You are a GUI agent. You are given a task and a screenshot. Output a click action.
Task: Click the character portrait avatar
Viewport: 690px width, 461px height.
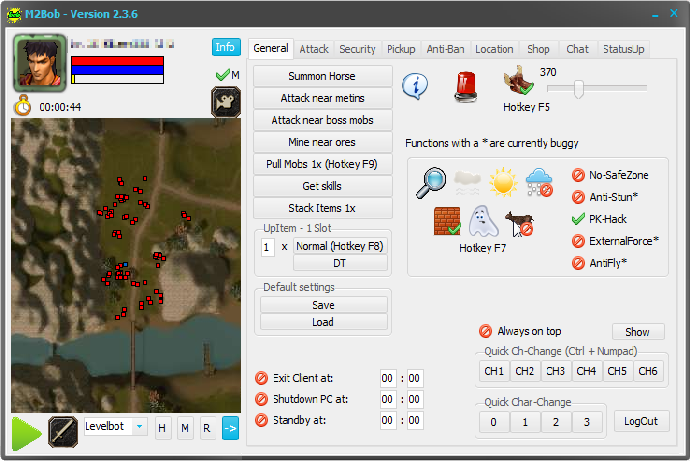click(x=40, y=63)
